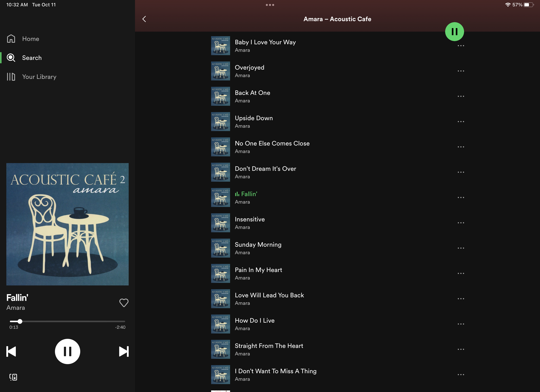The height and width of the screenshot is (392, 540).
Task: Play the track Baby I Love Your Way
Action: pos(337,46)
